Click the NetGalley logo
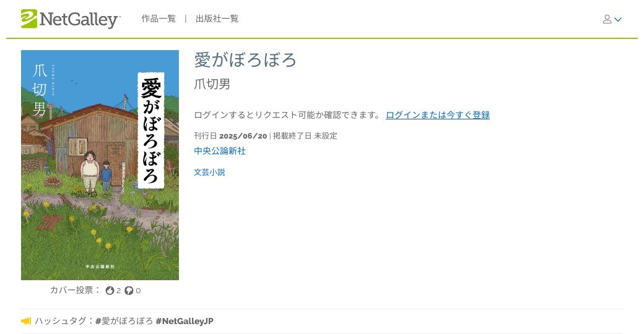Screen dimensions: 644x334 coord(71,19)
